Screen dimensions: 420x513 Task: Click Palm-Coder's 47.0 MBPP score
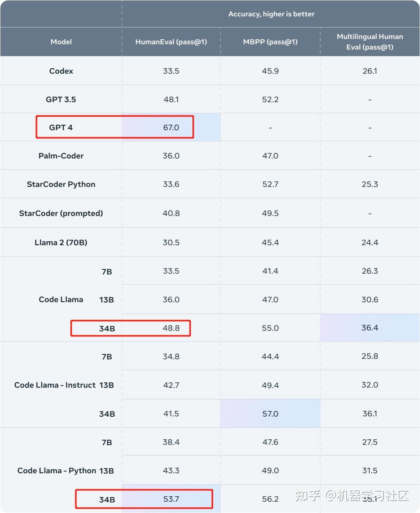[x=270, y=156]
